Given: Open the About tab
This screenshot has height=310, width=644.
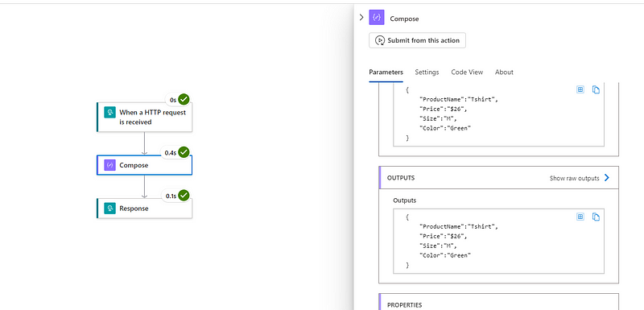Looking at the screenshot, I should coord(504,72).
